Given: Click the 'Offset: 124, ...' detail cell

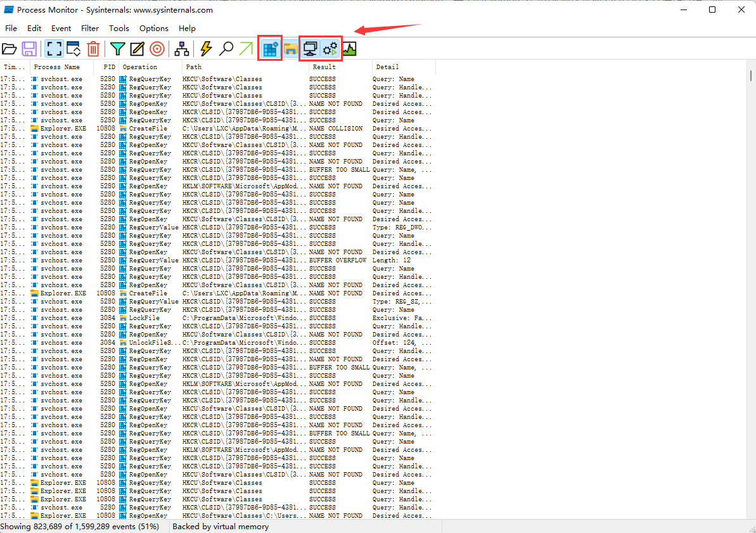Looking at the screenshot, I should (x=402, y=342).
